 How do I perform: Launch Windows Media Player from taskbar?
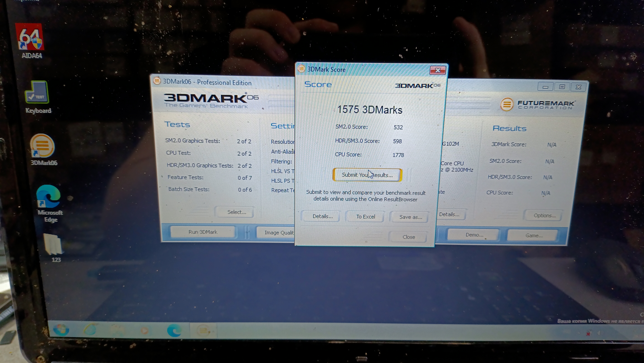click(x=145, y=331)
